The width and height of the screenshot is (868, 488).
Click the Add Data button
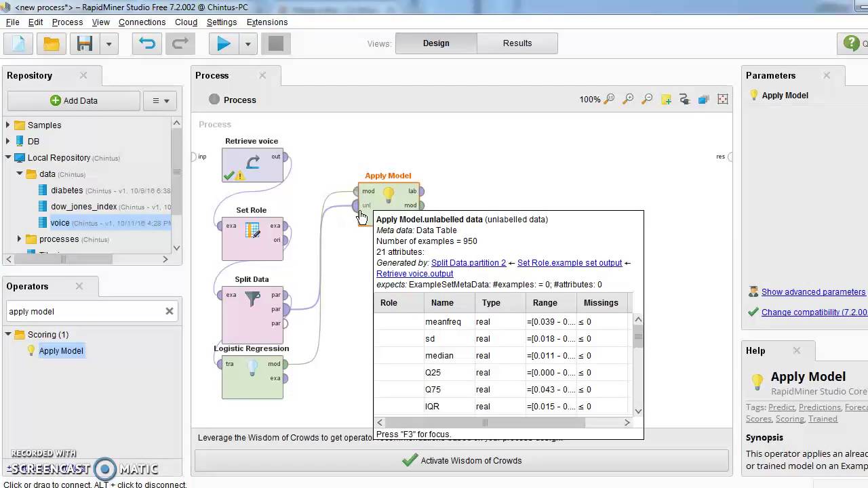(74, 100)
